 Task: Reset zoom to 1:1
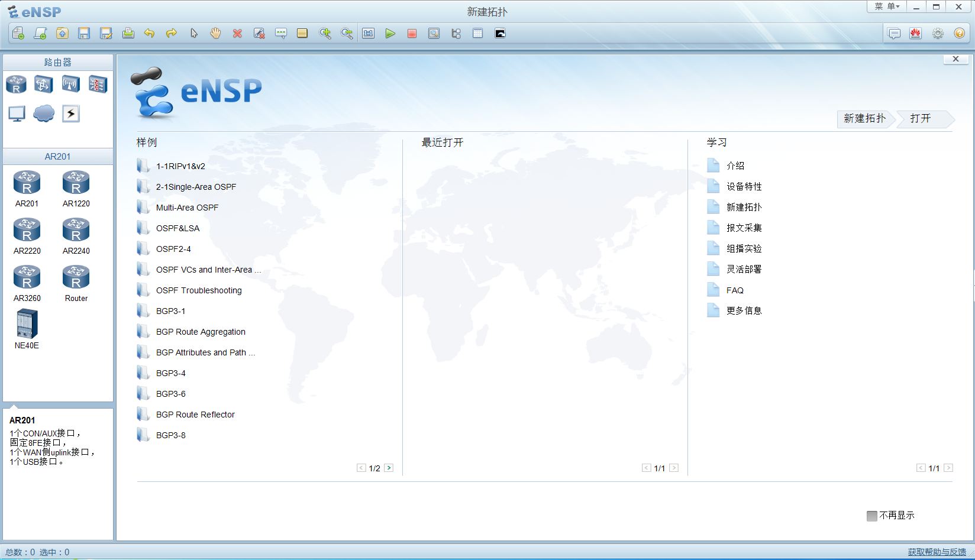pos(369,34)
